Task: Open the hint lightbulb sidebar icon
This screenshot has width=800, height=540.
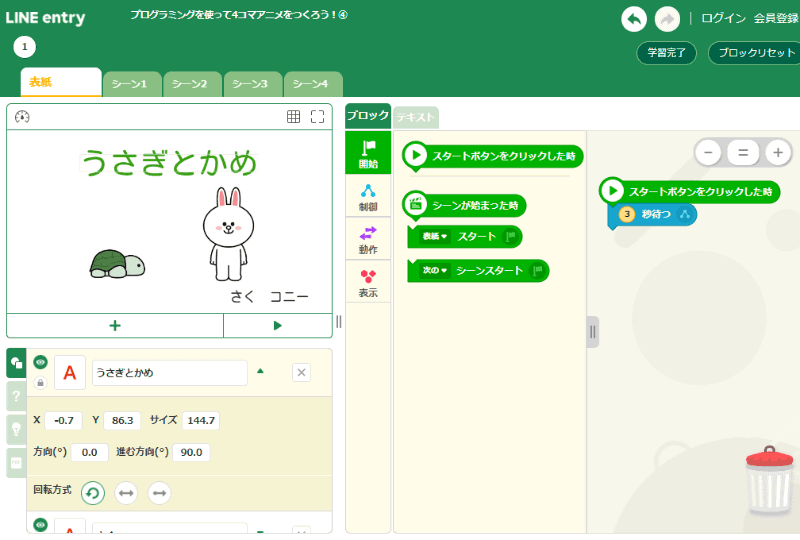Action: click(16, 429)
